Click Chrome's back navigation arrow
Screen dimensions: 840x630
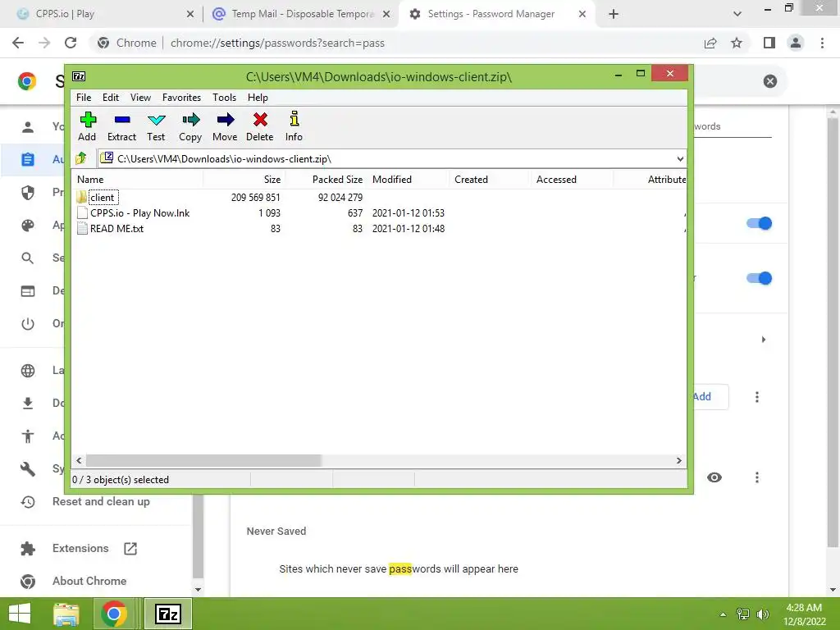[x=18, y=43]
